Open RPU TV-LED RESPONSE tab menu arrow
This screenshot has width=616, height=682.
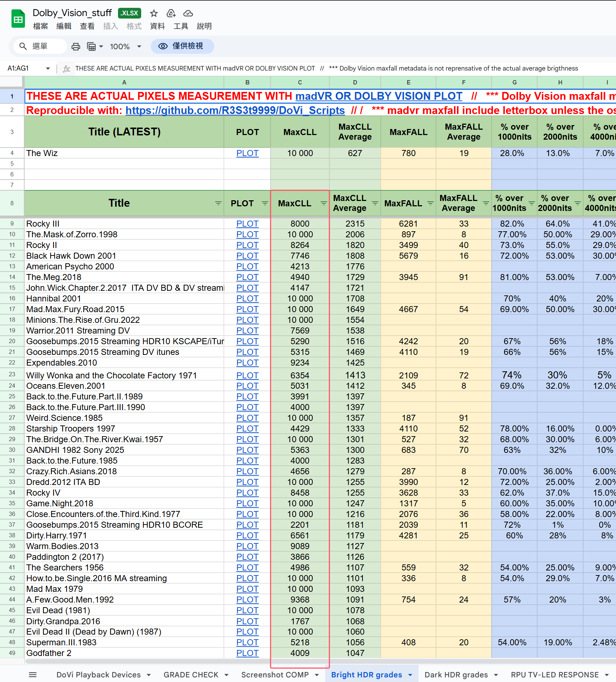point(607,675)
